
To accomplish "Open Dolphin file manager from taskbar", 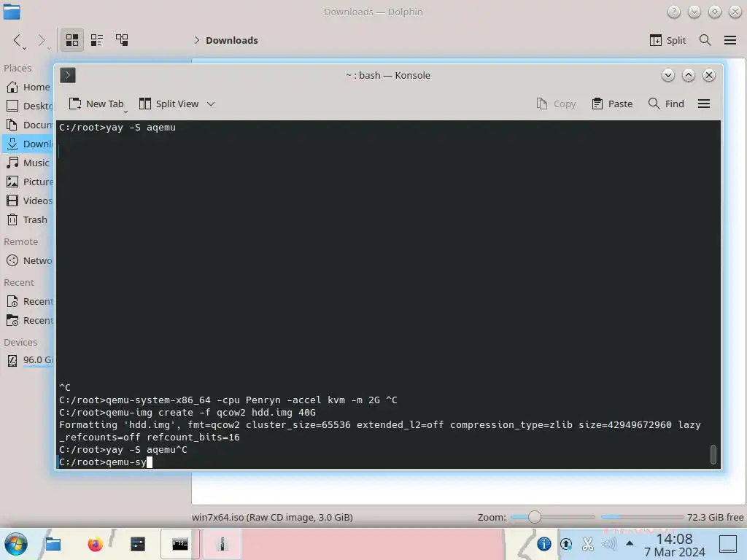I will pyautogui.click(x=53, y=544).
